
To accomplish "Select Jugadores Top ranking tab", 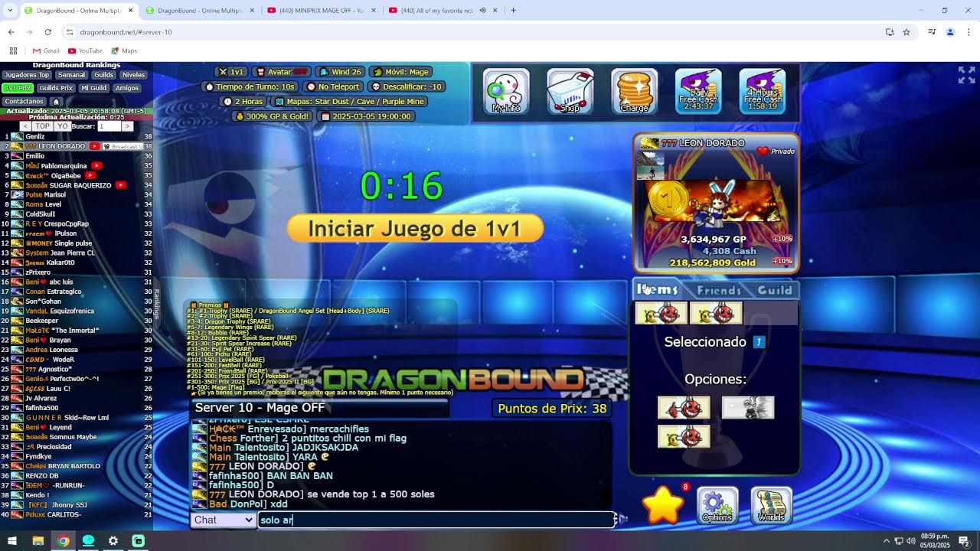I will point(27,75).
